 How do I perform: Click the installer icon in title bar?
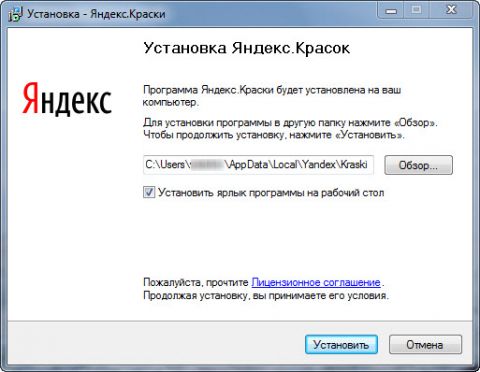[x=15, y=14]
